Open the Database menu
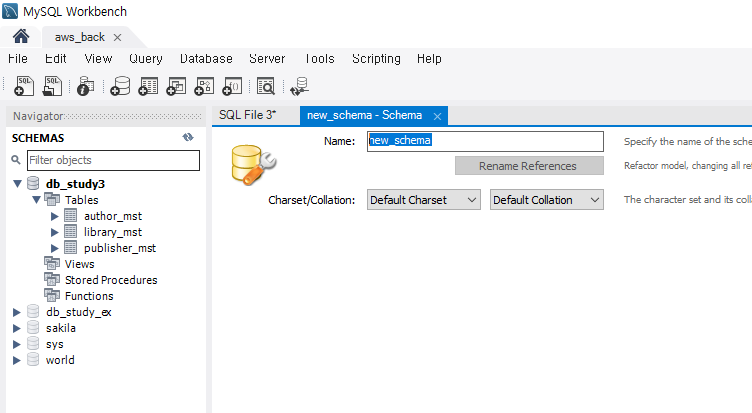752x413 pixels. click(206, 59)
